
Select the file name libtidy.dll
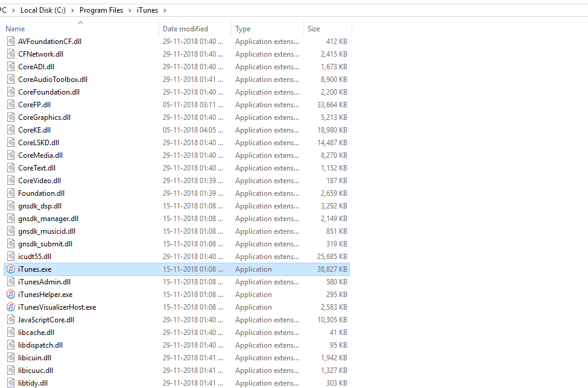click(33, 383)
